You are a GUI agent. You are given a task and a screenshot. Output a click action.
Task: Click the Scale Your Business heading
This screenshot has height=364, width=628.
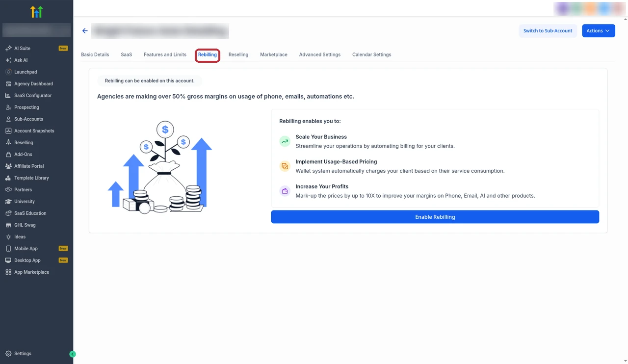coord(321,137)
